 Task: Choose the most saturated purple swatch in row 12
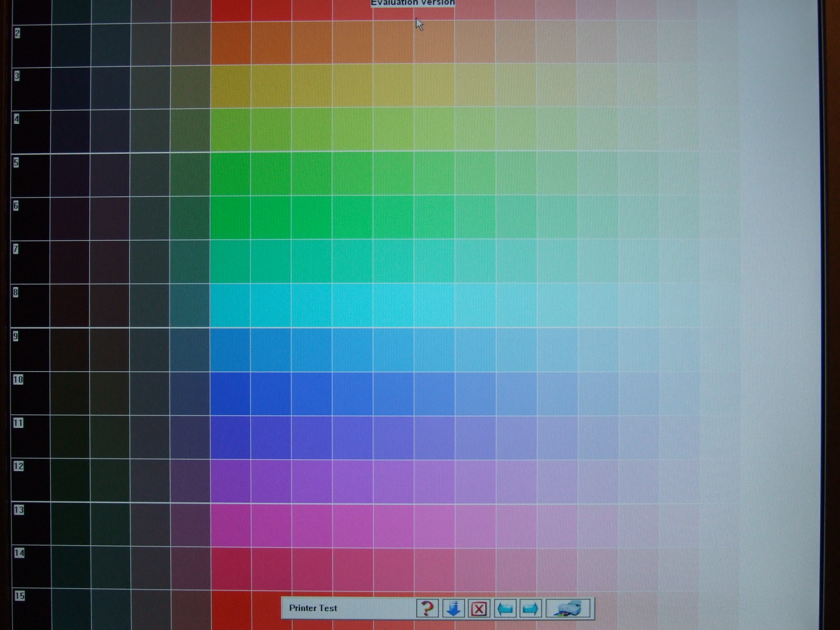click(230, 481)
